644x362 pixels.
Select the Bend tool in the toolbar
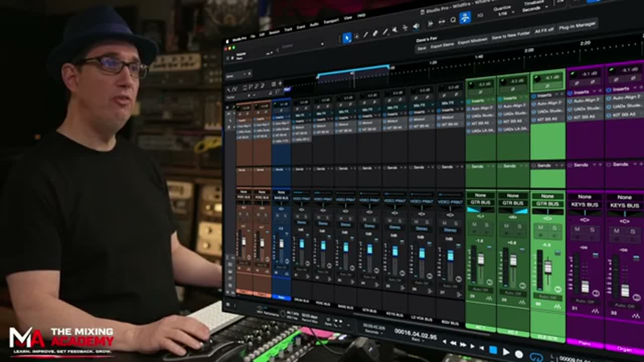tap(406, 29)
